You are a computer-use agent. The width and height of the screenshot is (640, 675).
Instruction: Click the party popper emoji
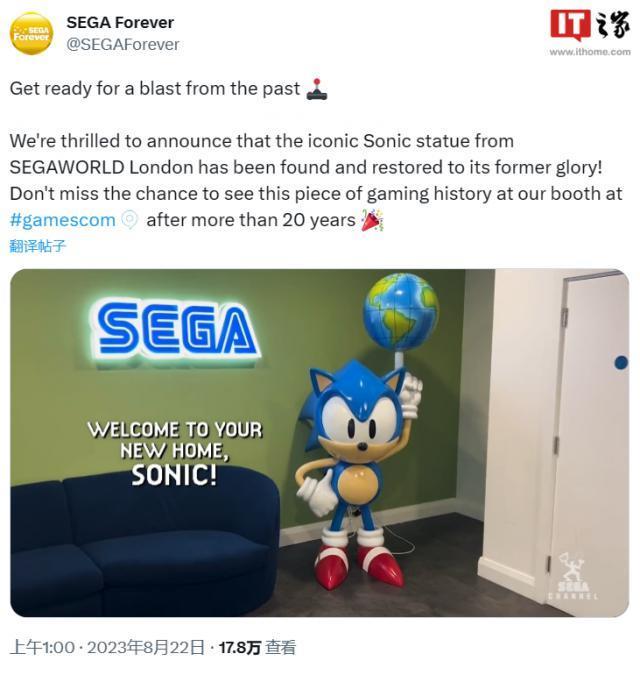[x=373, y=220]
